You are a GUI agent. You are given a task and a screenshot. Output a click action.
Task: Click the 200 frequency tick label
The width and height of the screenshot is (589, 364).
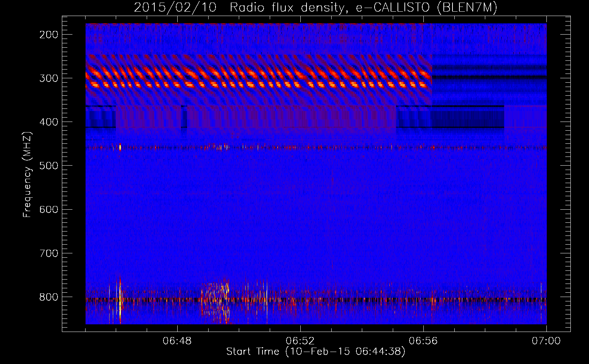pyautogui.click(x=49, y=35)
